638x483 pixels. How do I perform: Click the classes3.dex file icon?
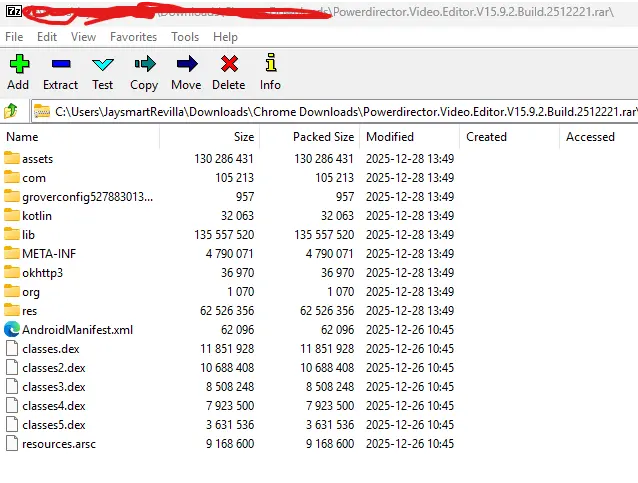pyautogui.click(x=12, y=386)
